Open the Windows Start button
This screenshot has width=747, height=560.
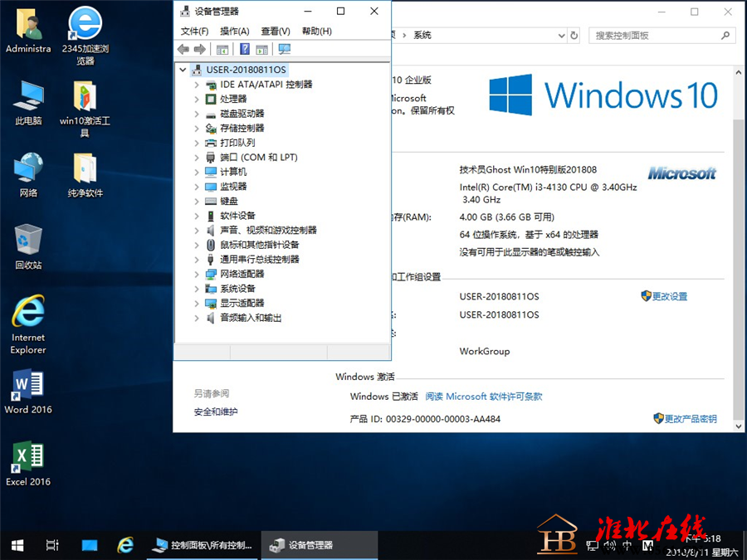click(x=17, y=545)
